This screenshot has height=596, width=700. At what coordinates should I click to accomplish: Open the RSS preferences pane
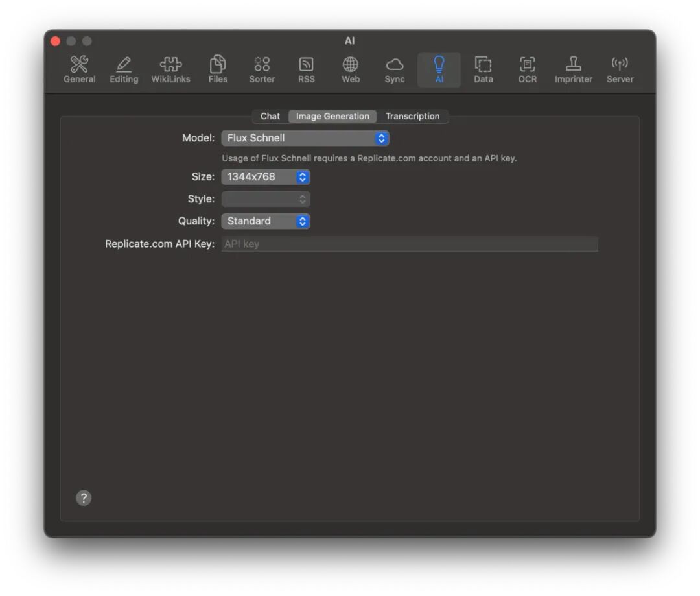coord(306,69)
